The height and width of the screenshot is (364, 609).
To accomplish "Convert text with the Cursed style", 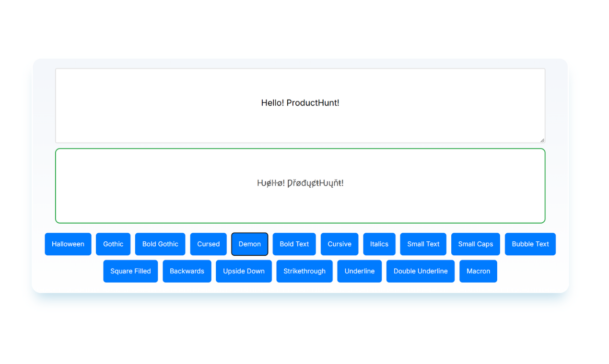I will (209, 244).
